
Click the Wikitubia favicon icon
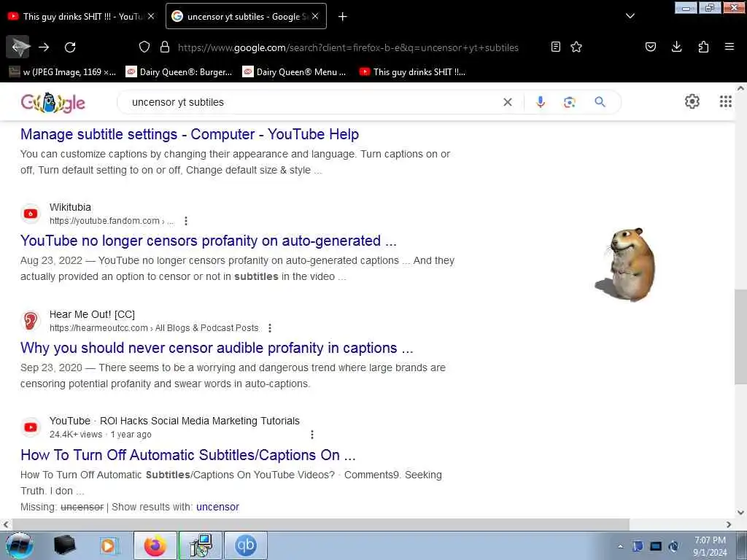31,214
